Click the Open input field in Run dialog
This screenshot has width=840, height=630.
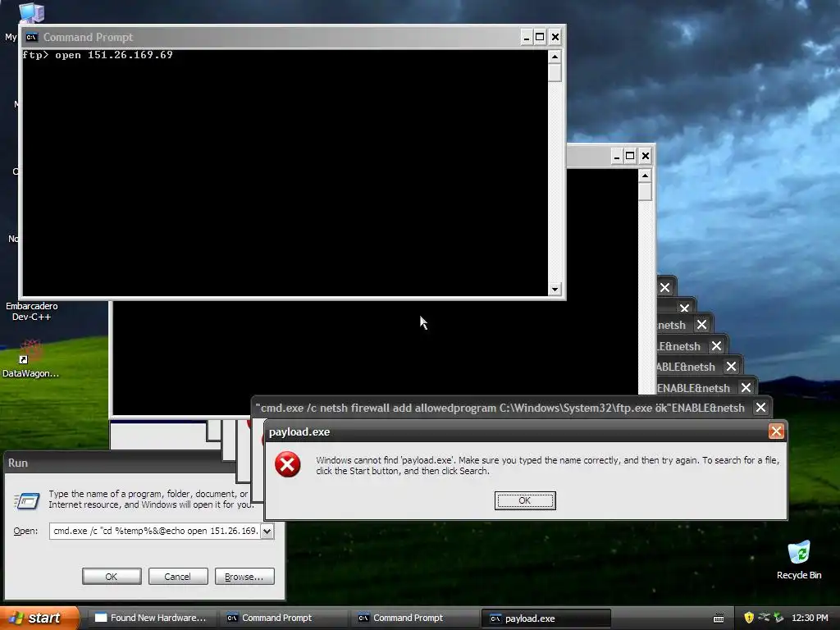point(155,531)
